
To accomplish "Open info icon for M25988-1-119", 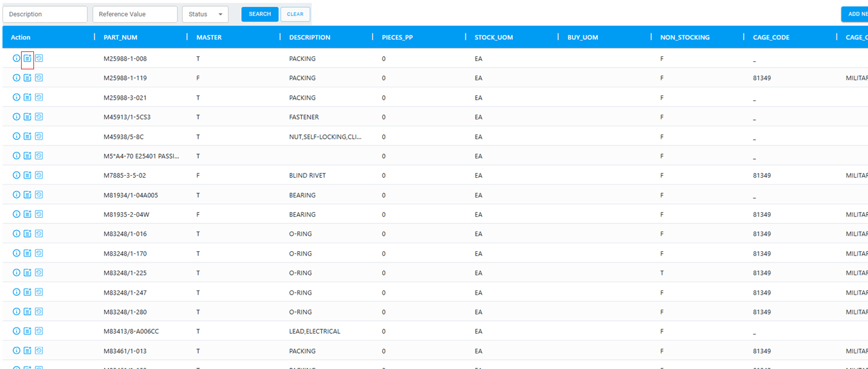I will coord(17,78).
